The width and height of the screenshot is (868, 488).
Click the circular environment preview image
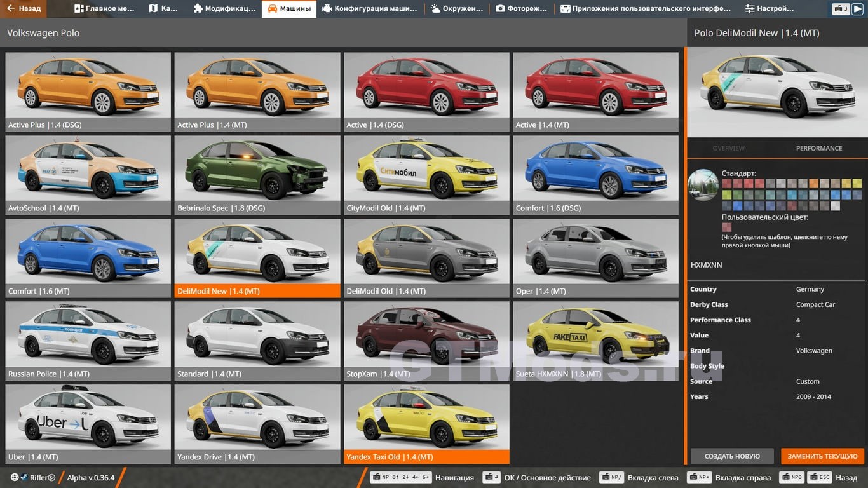[703, 185]
